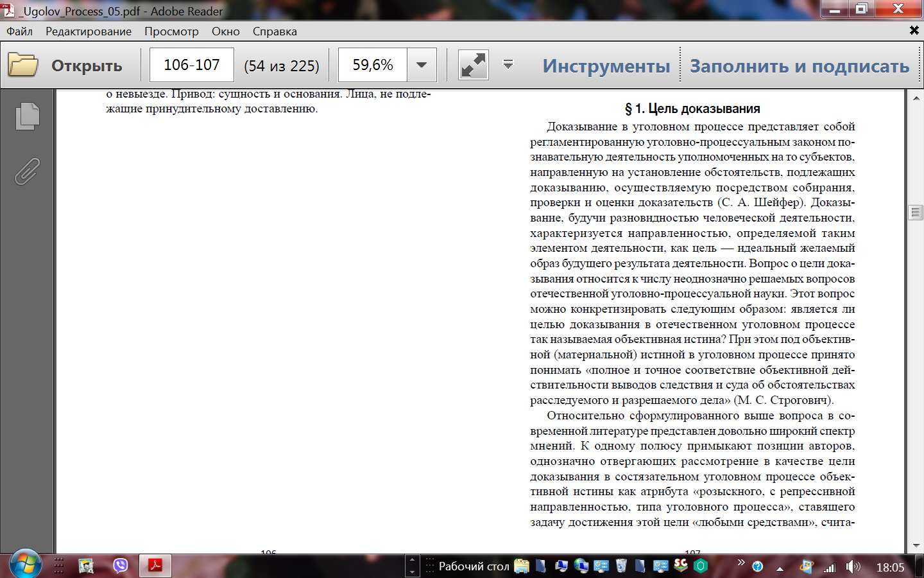Open the Recycle Bin taskbar icon
Viewport: 924px width, 578px height.
(x=620, y=566)
